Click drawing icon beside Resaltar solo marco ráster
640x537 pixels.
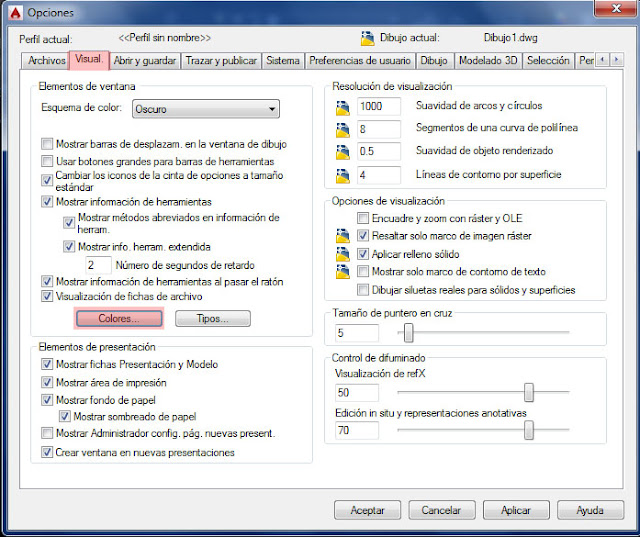[x=342, y=236]
